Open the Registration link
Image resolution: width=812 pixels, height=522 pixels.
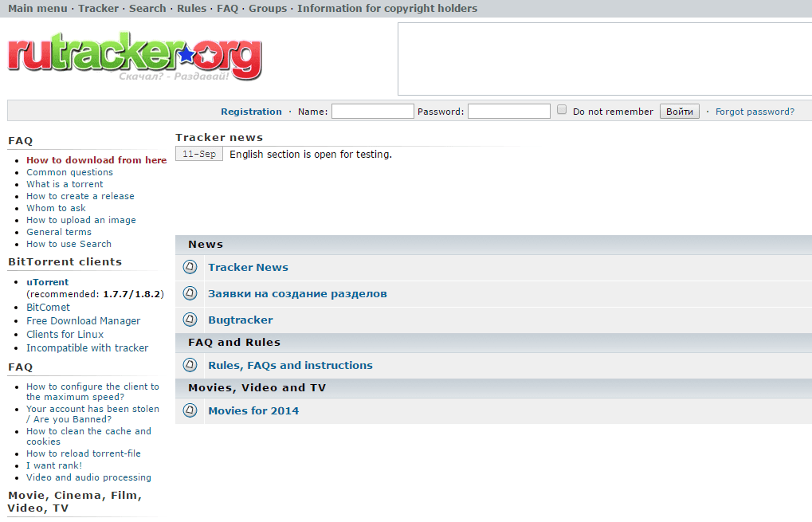point(251,112)
